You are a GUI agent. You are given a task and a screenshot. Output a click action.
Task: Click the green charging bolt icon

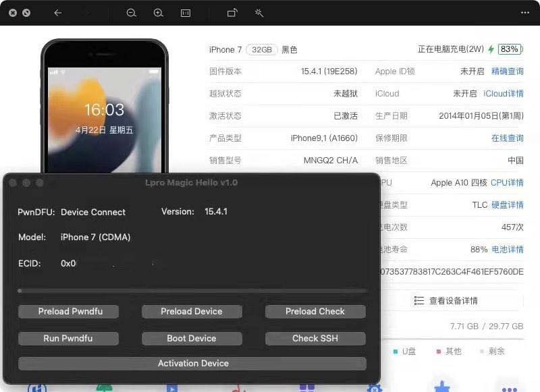(491, 49)
